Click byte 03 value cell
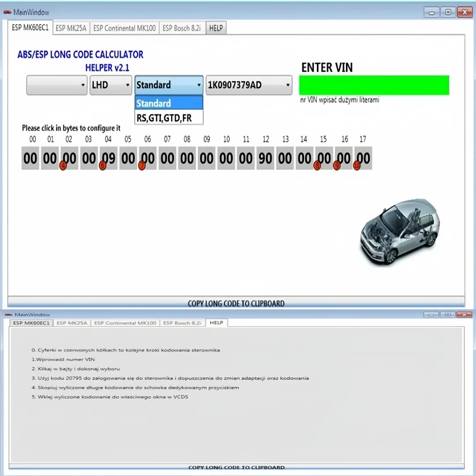 (89, 158)
